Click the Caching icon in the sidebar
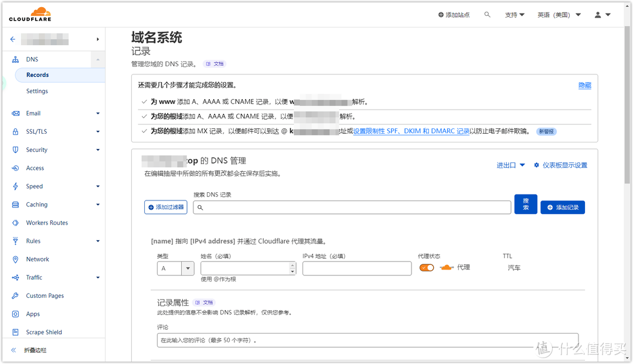The height and width of the screenshot is (364, 633). [x=15, y=204]
